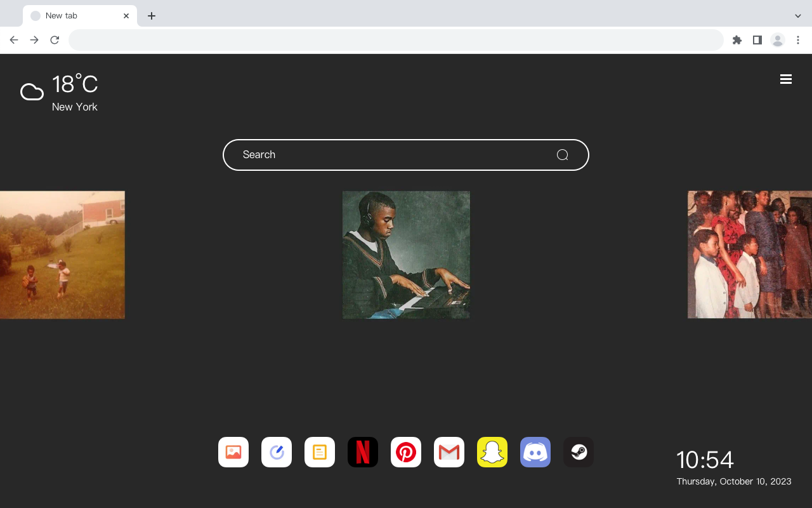This screenshot has width=812, height=508.
Task: Click the Thursday, October 10, 2023 date
Action: [734, 481]
